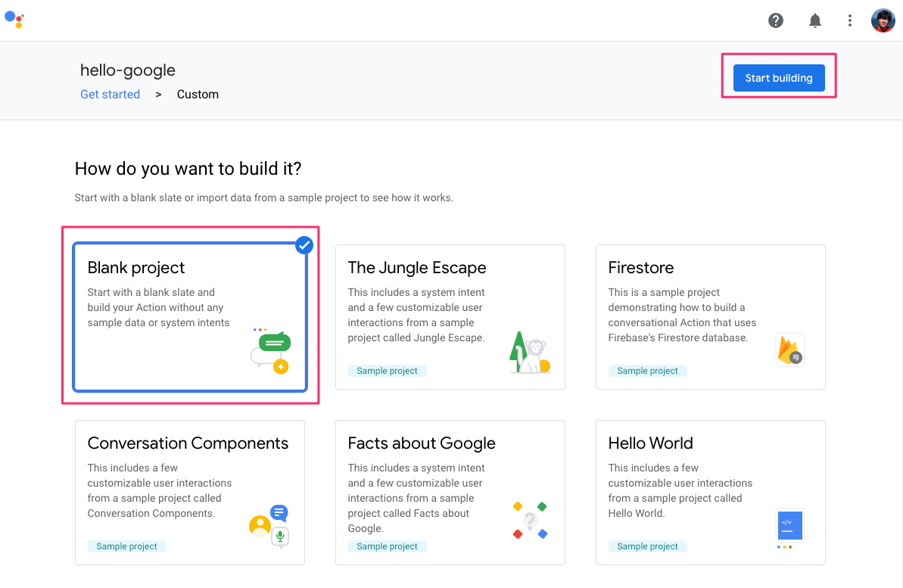The height and width of the screenshot is (588, 903).
Task: Click Sample project tag on Facts about Google
Action: coord(387,546)
